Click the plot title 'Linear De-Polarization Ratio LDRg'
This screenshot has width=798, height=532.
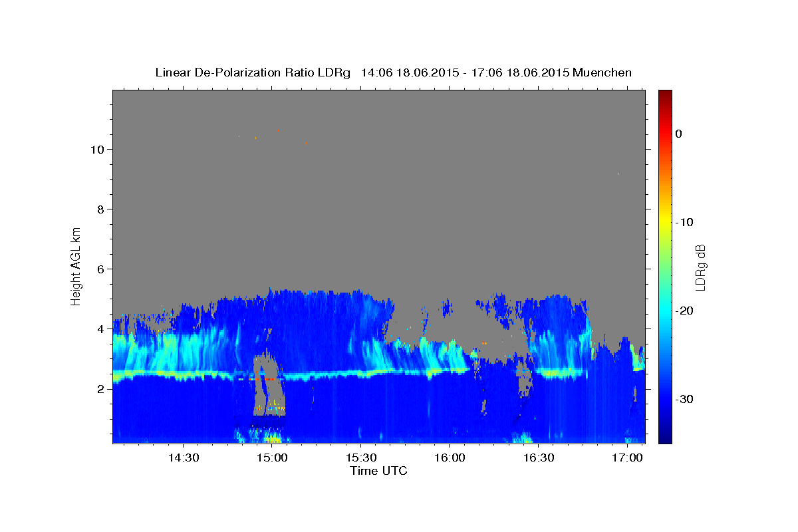tap(253, 72)
